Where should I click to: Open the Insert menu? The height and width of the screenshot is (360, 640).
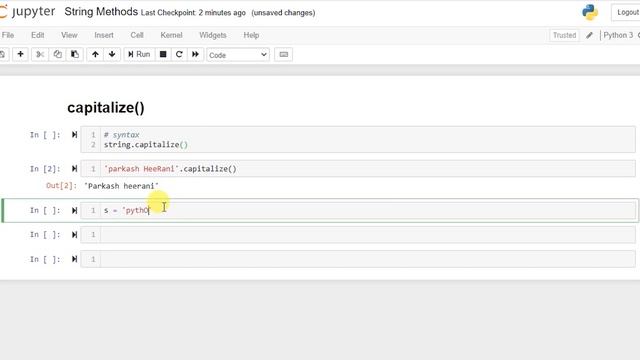[x=104, y=35]
